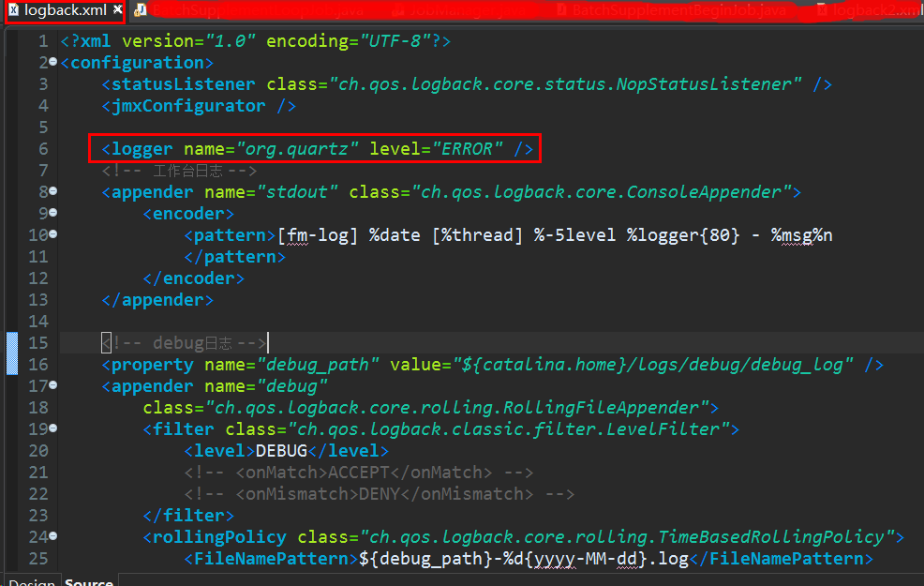Open the Design view tab at bottom
Viewport: 924px width, 586px height.
(32, 580)
